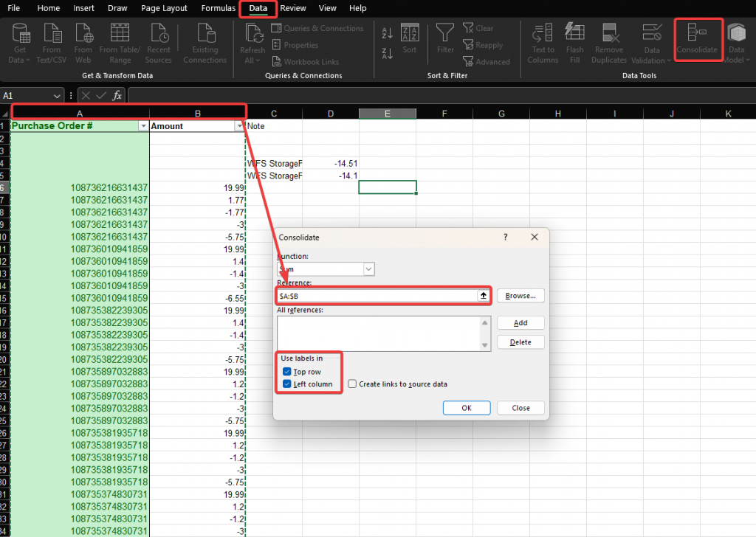Open the Page Layout tab
This screenshot has width=756, height=537.
[x=164, y=8]
